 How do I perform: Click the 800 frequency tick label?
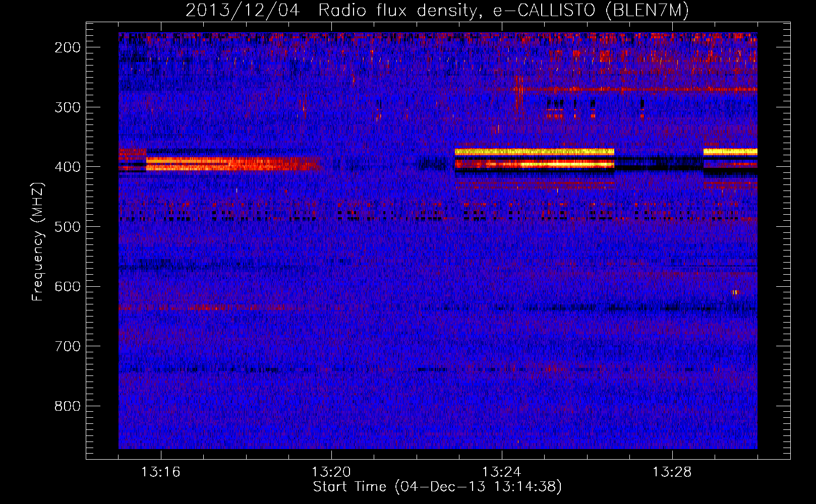coord(68,406)
